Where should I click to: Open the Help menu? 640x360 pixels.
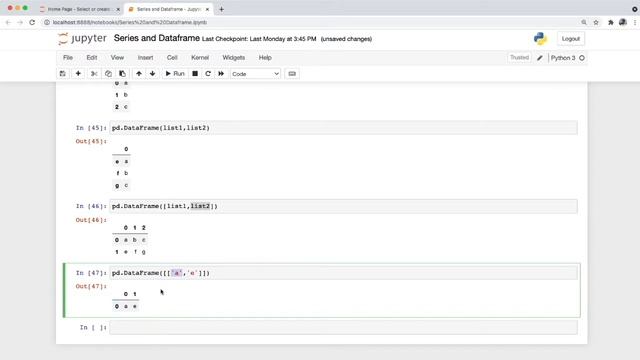click(x=265, y=58)
